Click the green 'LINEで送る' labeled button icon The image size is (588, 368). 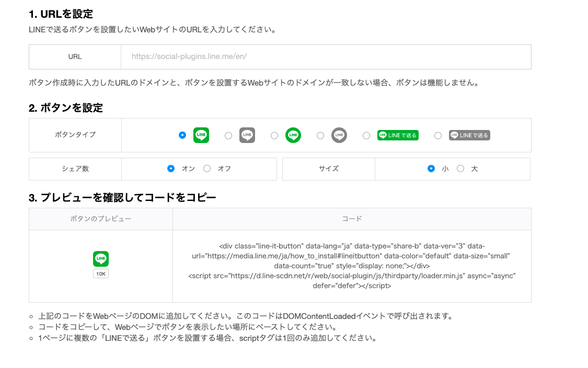click(x=398, y=135)
